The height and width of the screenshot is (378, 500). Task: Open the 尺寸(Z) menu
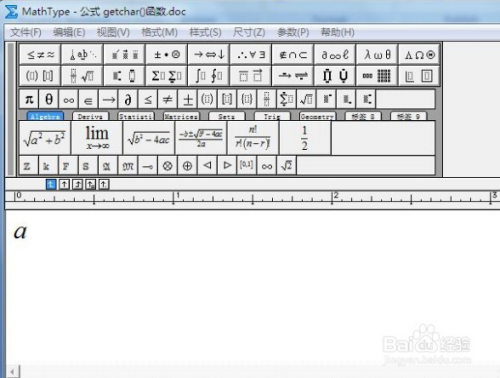(x=249, y=32)
